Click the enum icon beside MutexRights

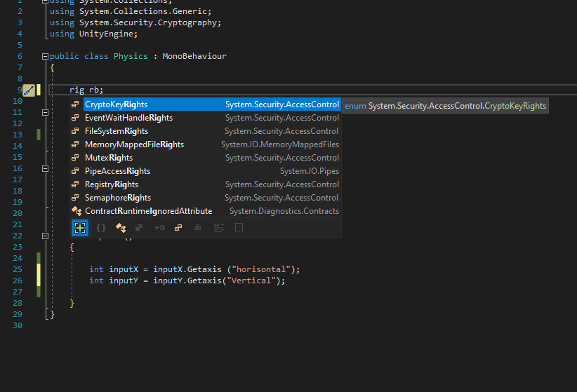point(75,158)
